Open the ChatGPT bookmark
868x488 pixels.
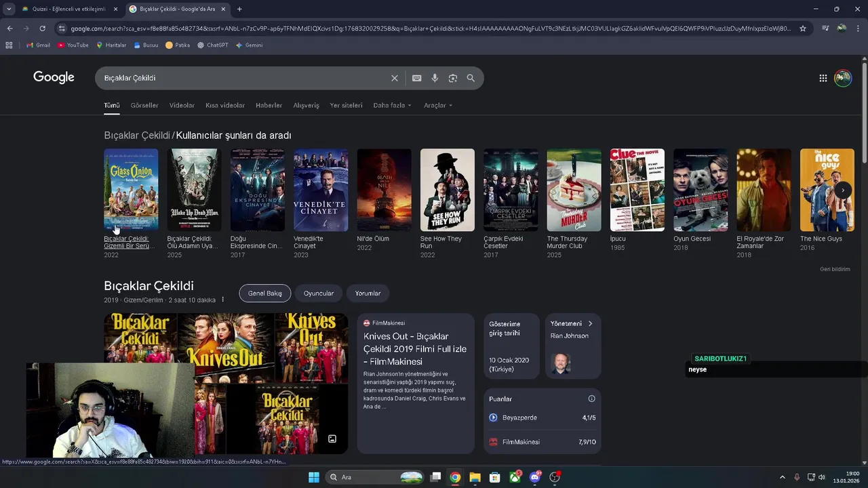(213, 45)
